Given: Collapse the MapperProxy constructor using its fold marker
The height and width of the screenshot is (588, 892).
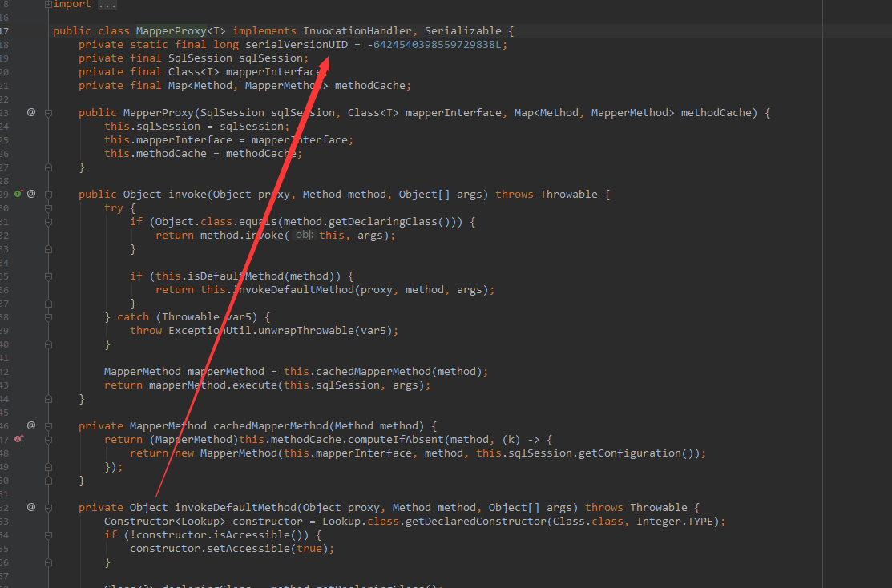Looking at the screenshot, I should click(x=48, y=113).
